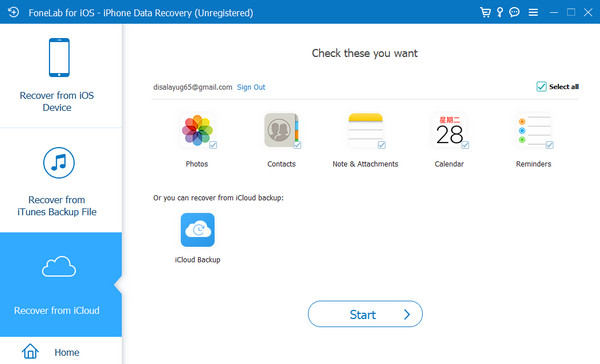Click the Note & Attachments label
The width and height of the screenshot is (600, 364).
pos(365,164)
